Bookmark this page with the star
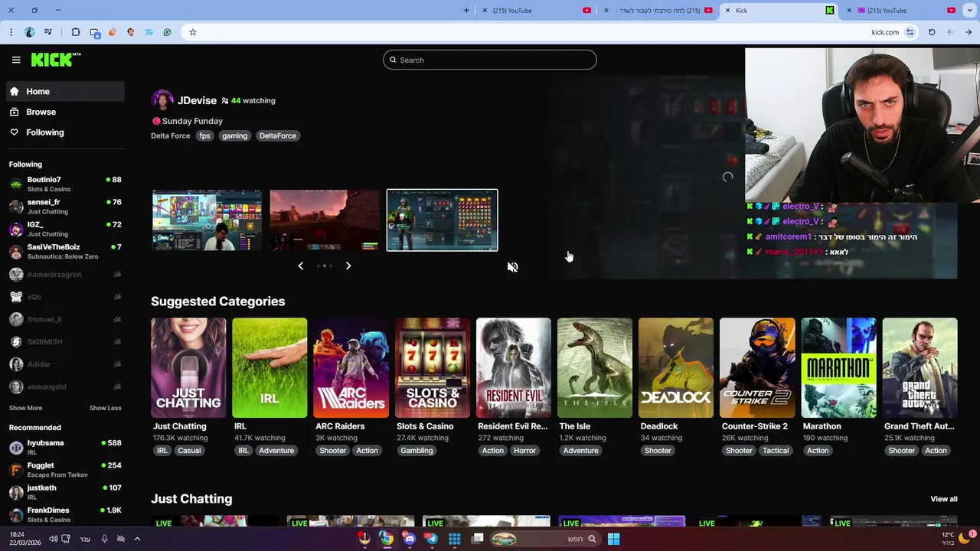 [193, 32]
